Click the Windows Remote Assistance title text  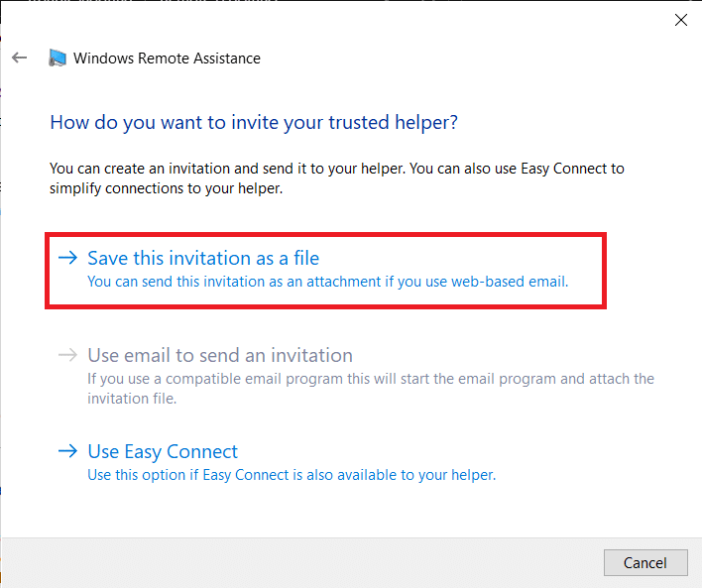[167, 59]
